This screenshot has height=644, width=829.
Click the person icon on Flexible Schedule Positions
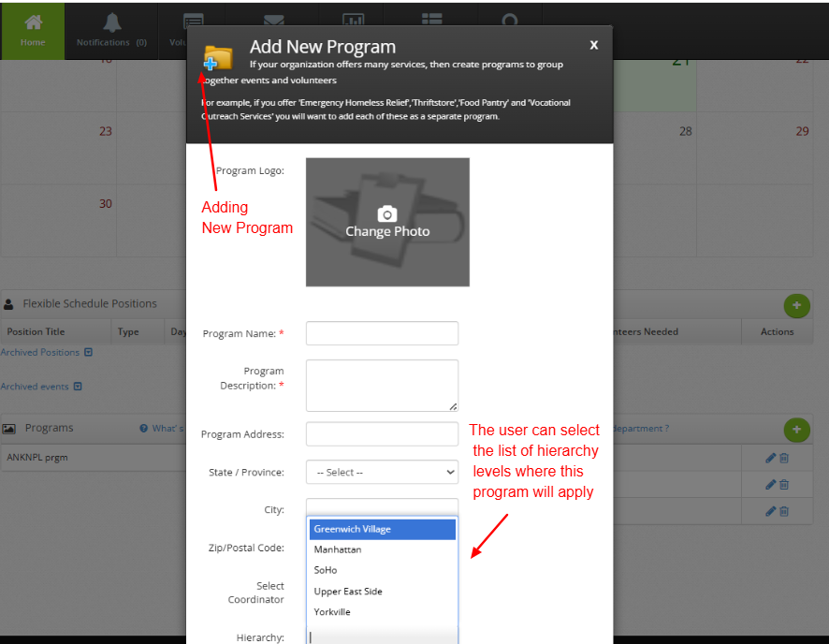pos(9,304)
